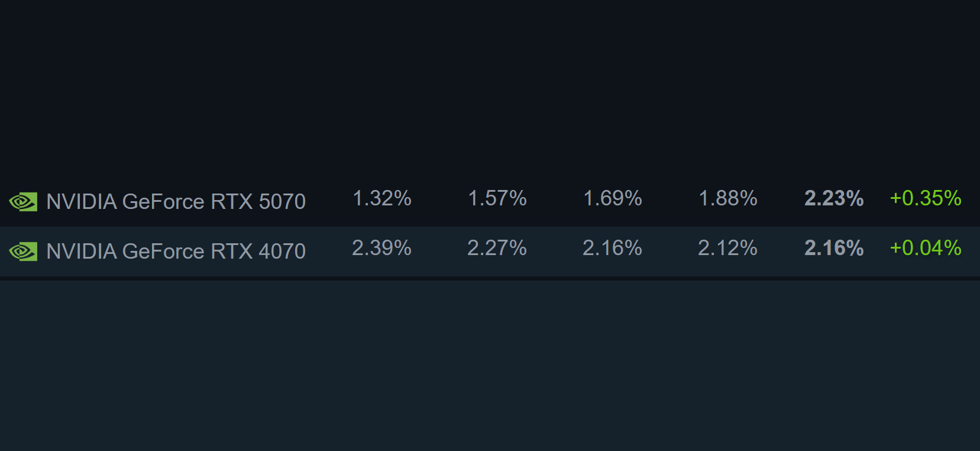980x451 pixels.
Task: Click the NVIDIA logo beside RTX 5070
Action: [x=23, y=202]
